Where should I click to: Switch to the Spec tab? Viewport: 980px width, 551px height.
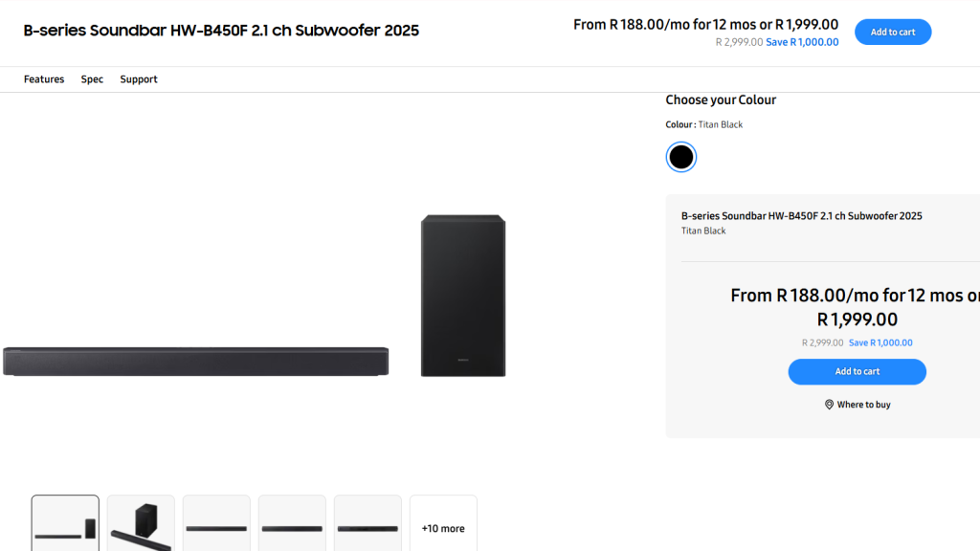[92, 79]
